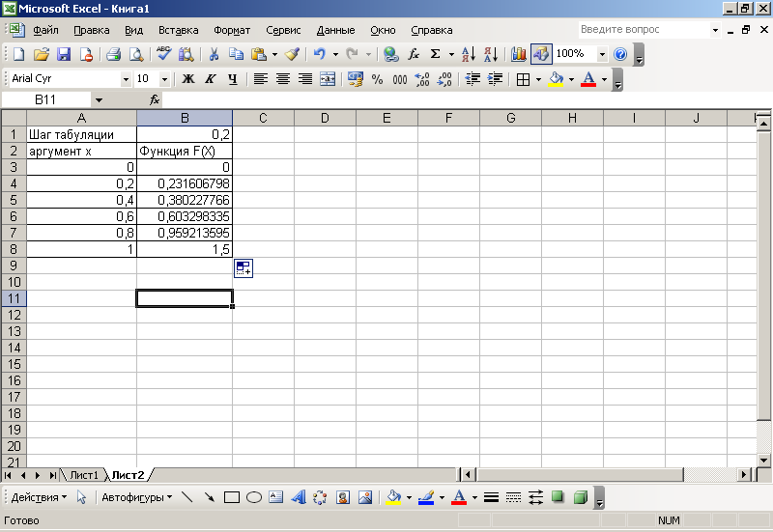The width and height of the screenshot is (773, 532).
Task: Toggle italic К formatting
Action: pos(210,79)
